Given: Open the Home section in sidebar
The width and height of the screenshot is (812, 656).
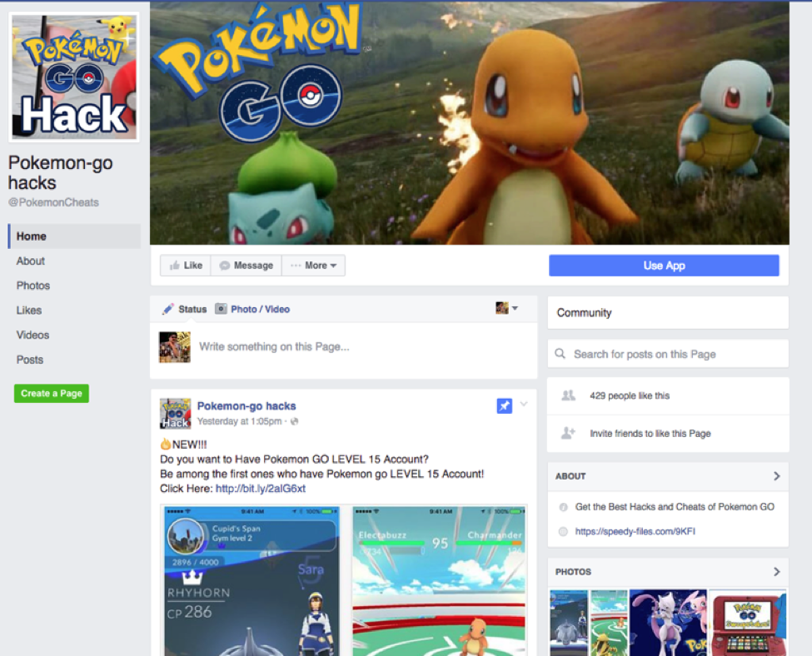Looking at the screenshot, I should click(x=75, y=236).
